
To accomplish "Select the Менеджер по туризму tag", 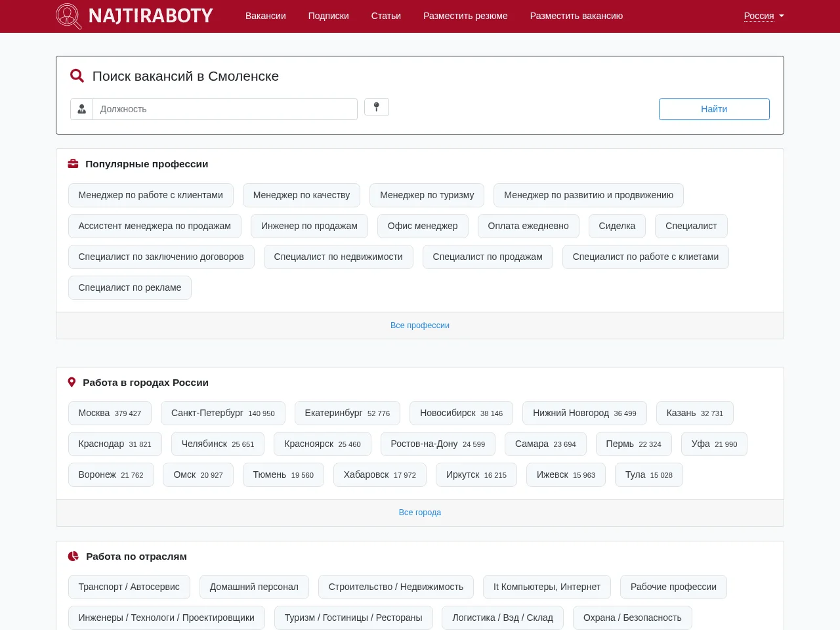I will pyautogui.click(x=427, y=195).
